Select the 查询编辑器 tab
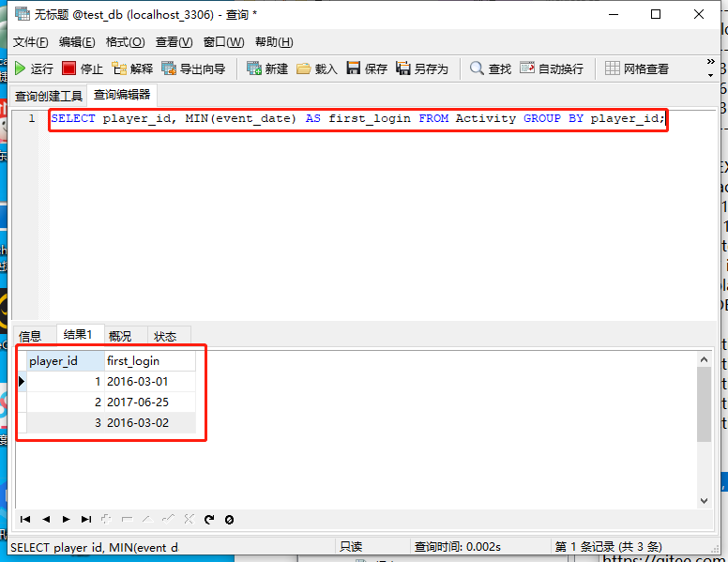 tap(122, 95)
